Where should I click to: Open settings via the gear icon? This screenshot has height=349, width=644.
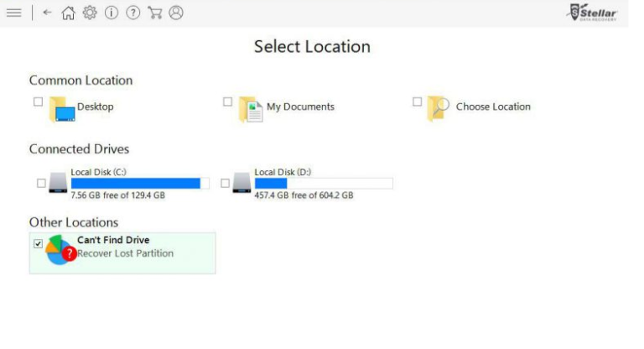(89, 13)
